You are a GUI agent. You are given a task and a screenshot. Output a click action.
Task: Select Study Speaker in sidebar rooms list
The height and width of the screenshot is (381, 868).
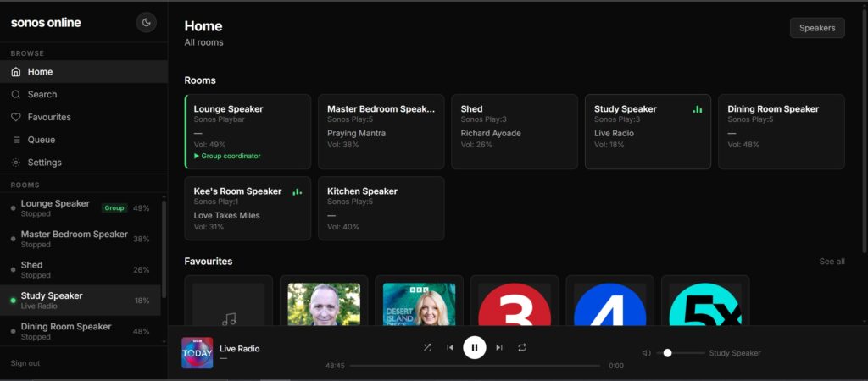(81, 301)
